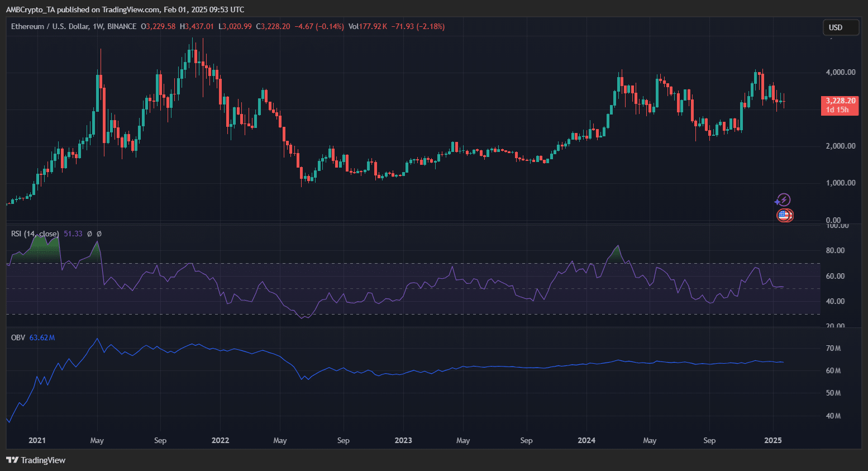Click the 4,000.00 price scale label

pyautogui.click(x=840, y=72)
